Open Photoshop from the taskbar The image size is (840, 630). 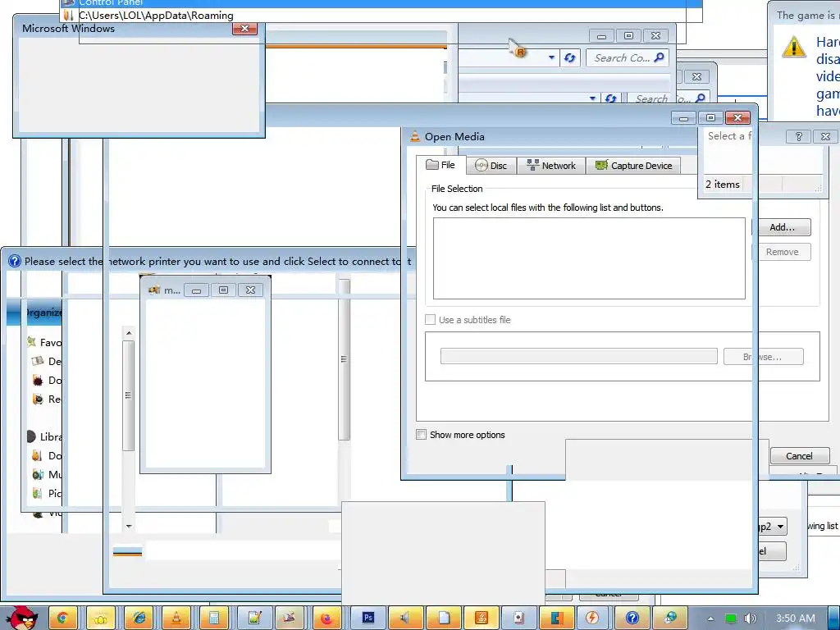click(x=368, y=619)
